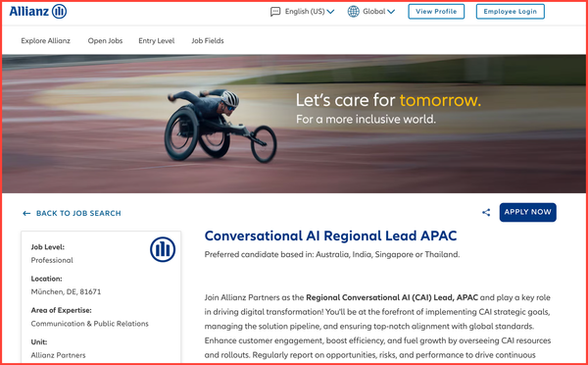The image size is (588, 365).
Task: Click the 'For a more inclusive world.' tagline
Action: tap(366, 120)
